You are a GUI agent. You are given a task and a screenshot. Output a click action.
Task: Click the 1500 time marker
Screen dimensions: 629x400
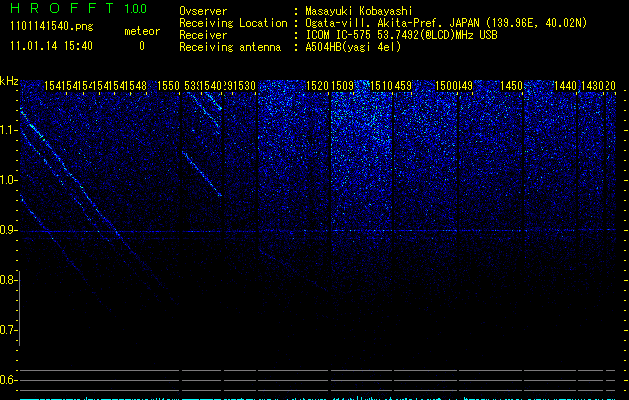click(x=447, y=86)
